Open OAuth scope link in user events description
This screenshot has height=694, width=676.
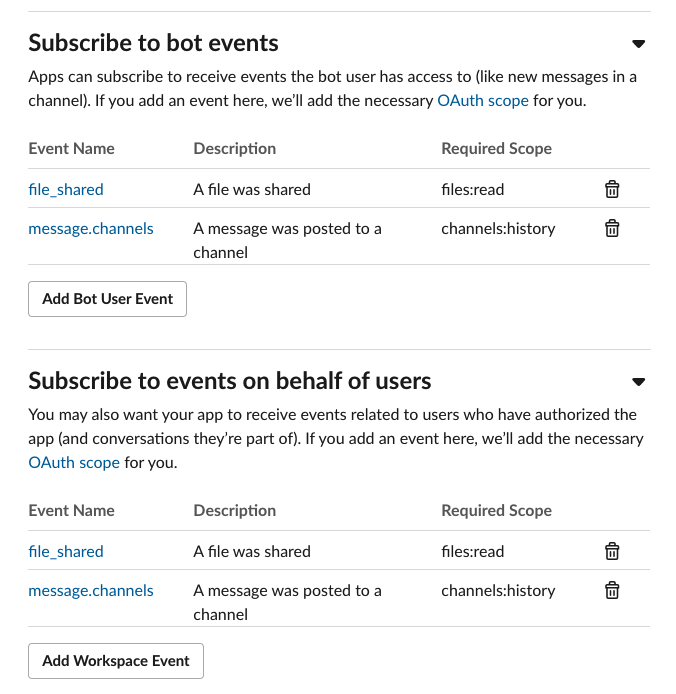tap(74, 463)
